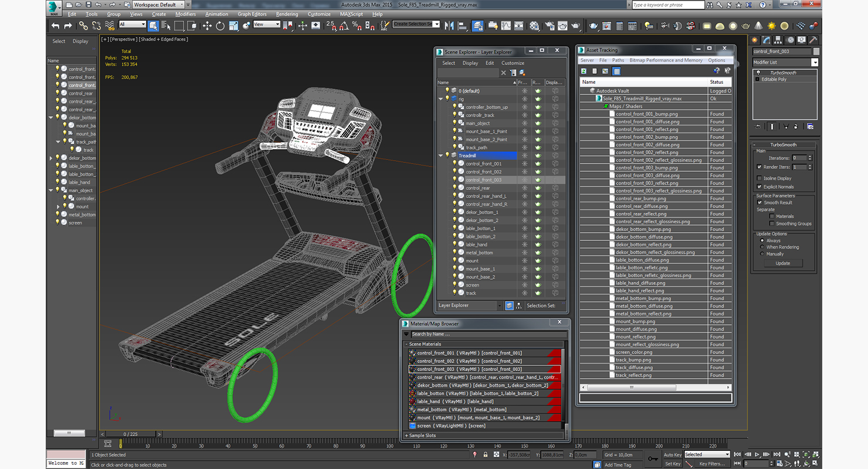Open Paths menu in Asset Tracking
The image size is (868, 469).
(618, 60)
